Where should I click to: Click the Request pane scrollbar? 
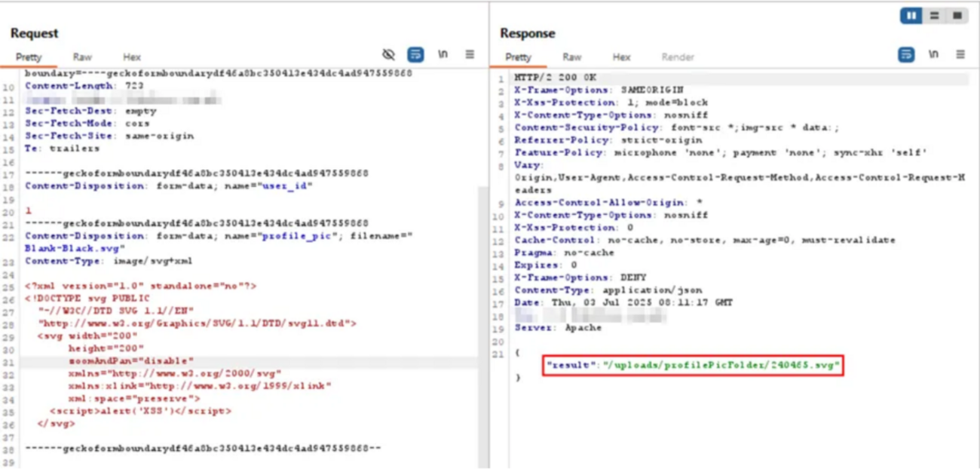(x=482, y=328)
